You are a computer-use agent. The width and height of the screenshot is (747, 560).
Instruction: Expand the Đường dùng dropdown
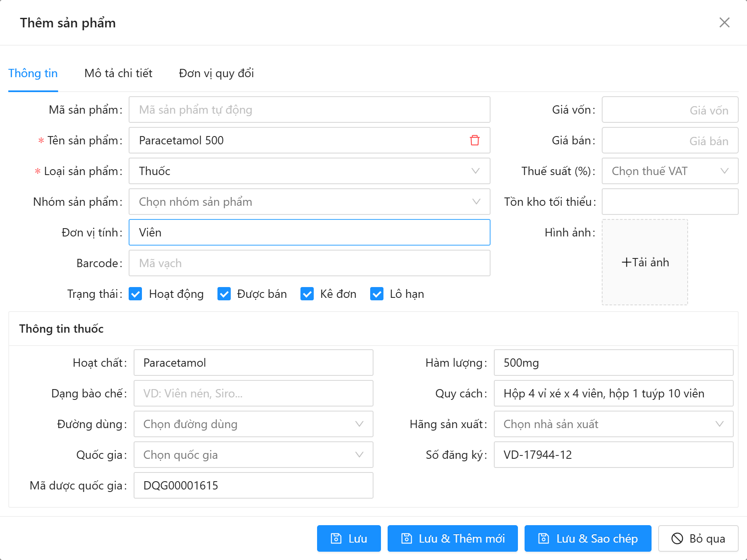click(253, 424)
